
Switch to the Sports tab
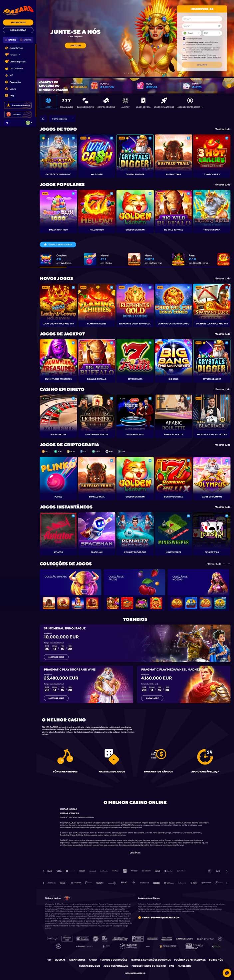pyautogui.click(x=26, y=40)
